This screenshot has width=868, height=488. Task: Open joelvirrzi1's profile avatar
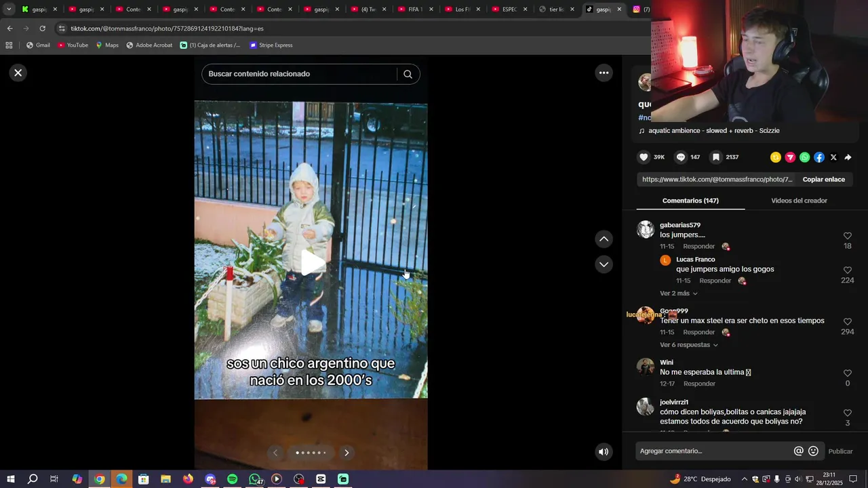click(646, 407)
